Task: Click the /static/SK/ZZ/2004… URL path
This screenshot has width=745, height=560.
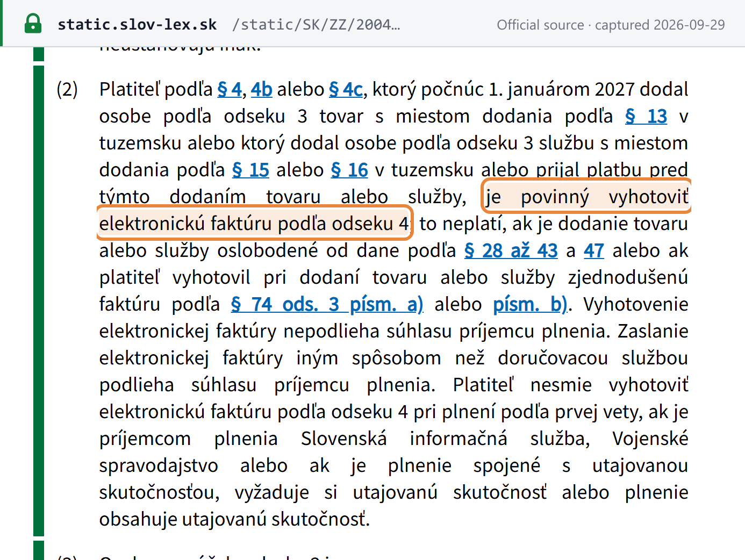Action: [316, 25]
